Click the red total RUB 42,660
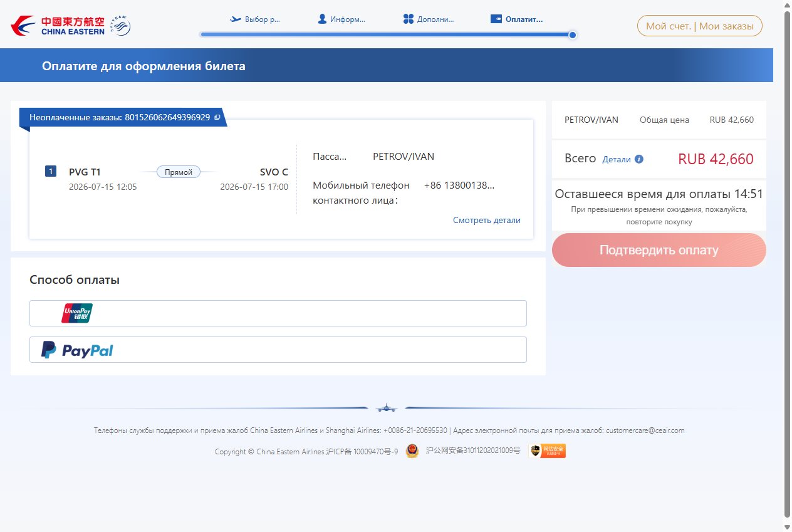This screenshot has width=792, height=532. (x=716, y=159)
